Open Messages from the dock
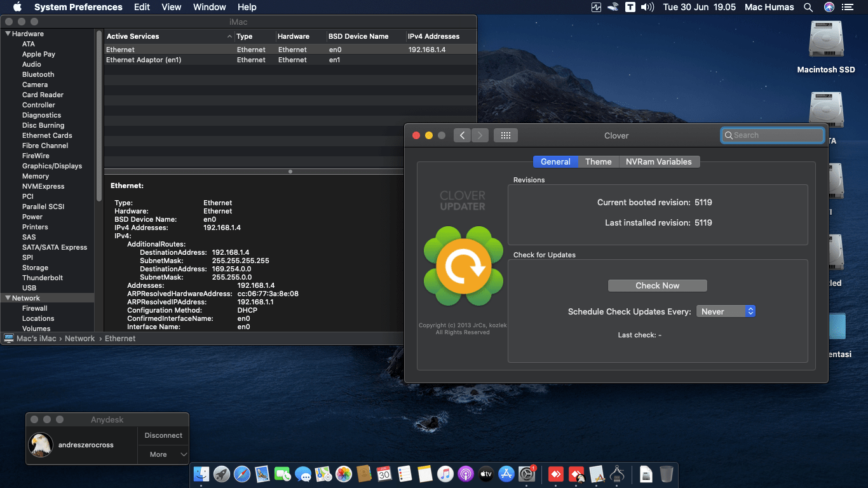This screenshot has width=868, height=488. [x=303, y=474]
